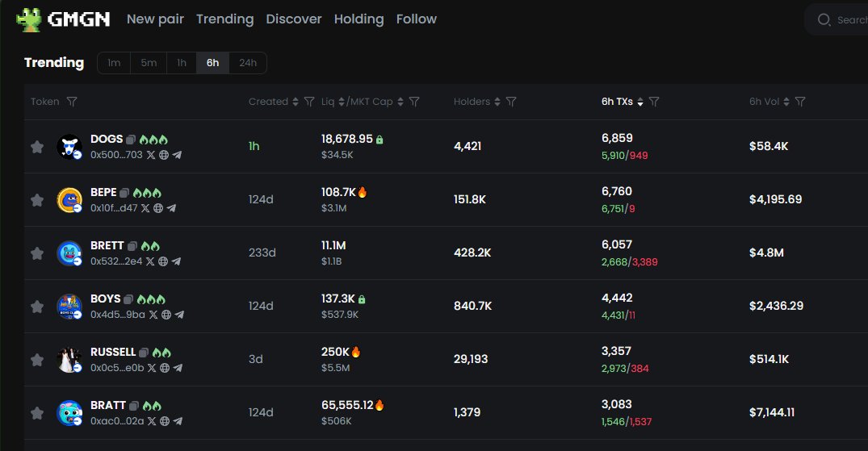Image resolution: width=868 pixels, height=451 pixels.
Task: Copy the RUSSELL contract address icon
Action: pos(144,353)
